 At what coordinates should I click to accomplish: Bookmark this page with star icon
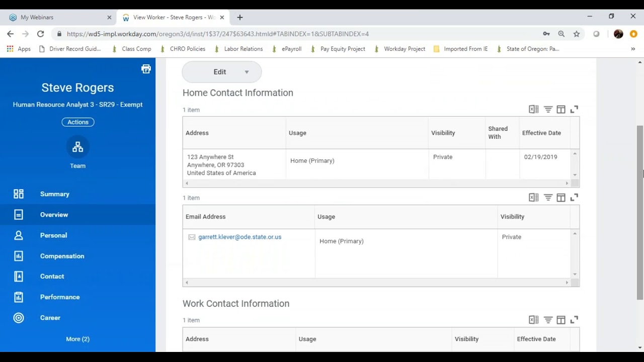coord(577,34)
